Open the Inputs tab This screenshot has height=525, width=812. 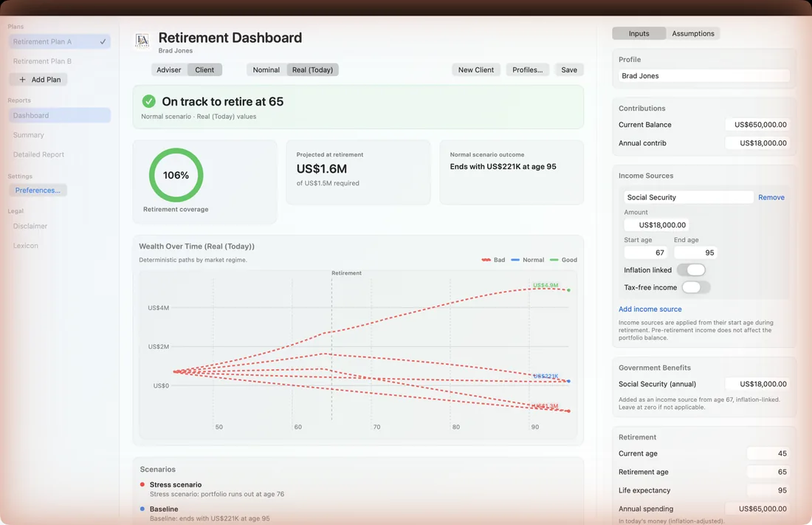click(x=639, y=33)
